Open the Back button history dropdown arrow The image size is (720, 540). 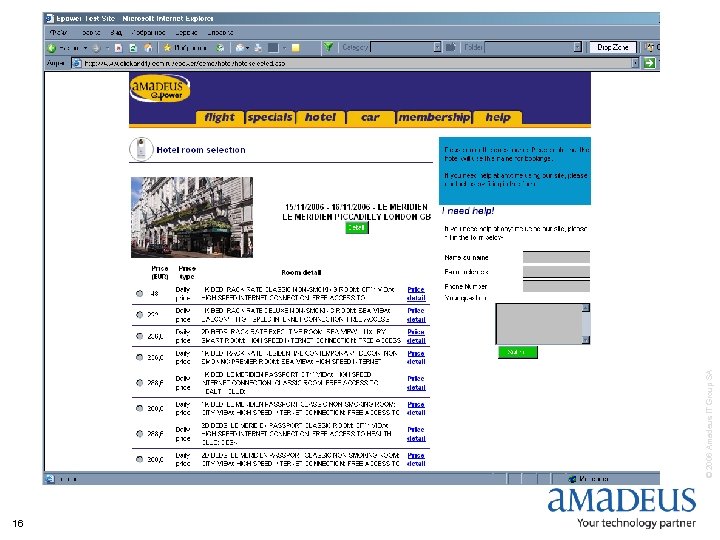pyautogui.click(x=85, y=48)
